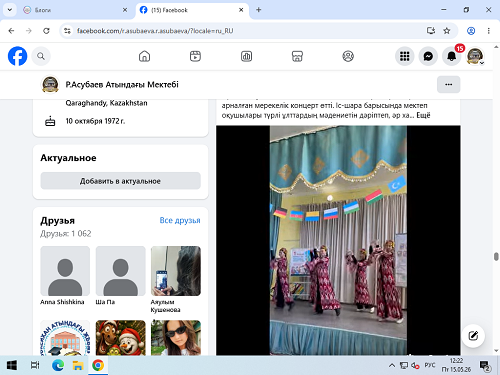Click page avatar beside Р.Асубаев Атындағы Мектебі

50,84
